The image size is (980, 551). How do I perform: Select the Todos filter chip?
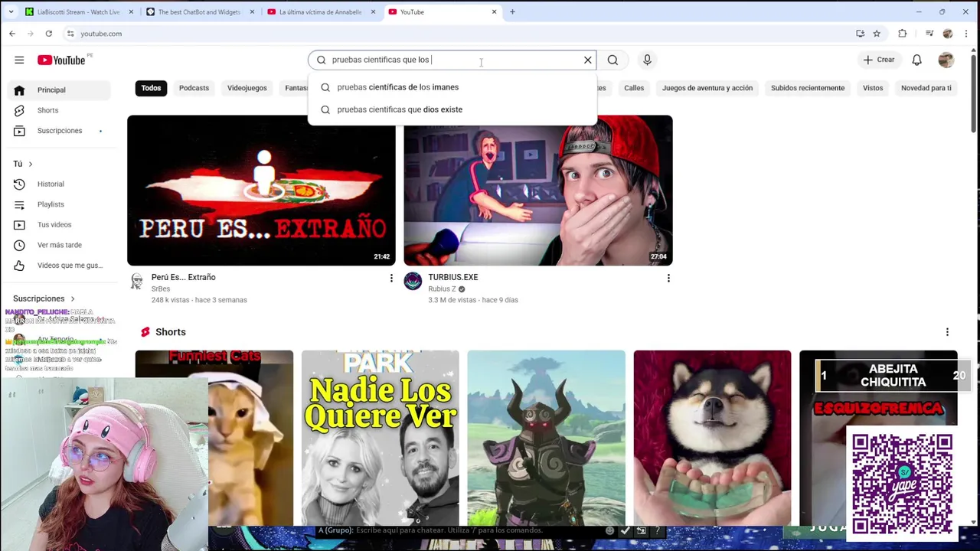click(151, 88)
